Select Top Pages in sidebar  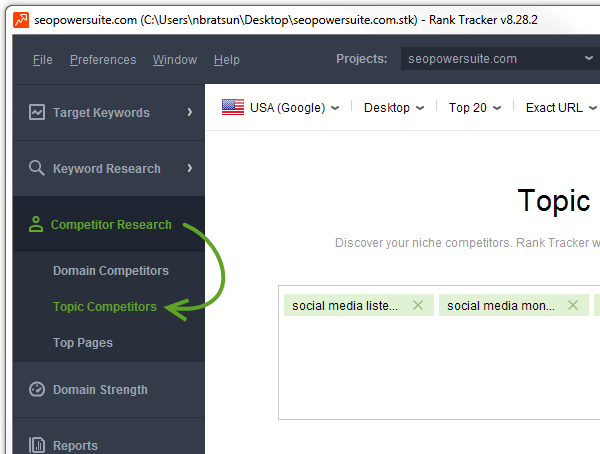pyautogui.click(x=83, y=343)
